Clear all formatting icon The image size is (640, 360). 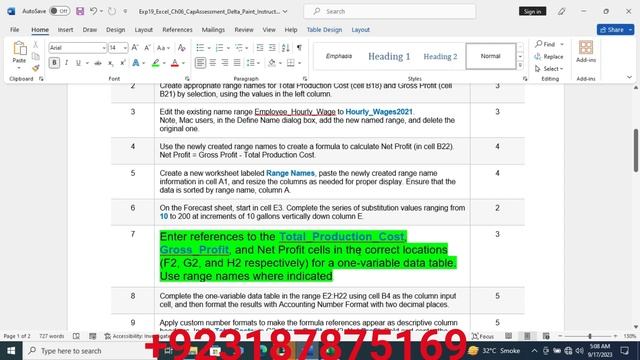(x=182, y=48)
